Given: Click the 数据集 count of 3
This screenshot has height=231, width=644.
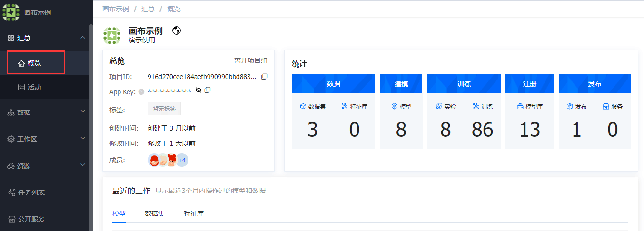Looking at the screenshot, I should pyautogui.click(x=312, y=130).
